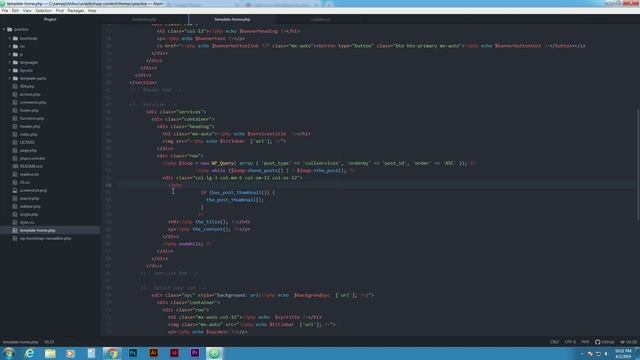
Task: Click the file icon next to functions.php in tree
Action: [15, 118]
